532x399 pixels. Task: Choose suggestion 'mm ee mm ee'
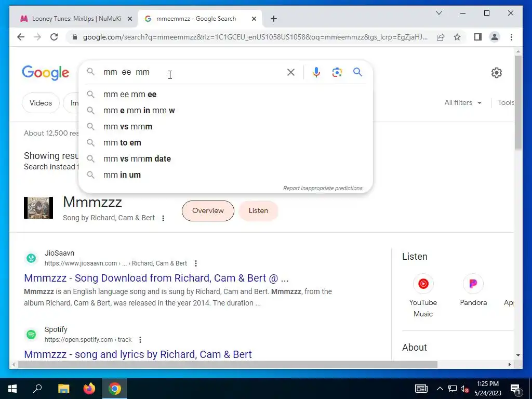pyautogui.click(x=225, y=95)
